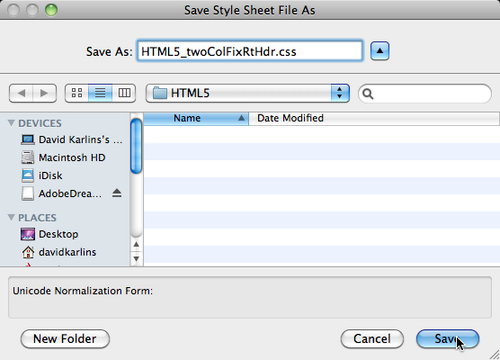Click the sidebar scrollbar thumb
500x360 pixels.
point(136,146)
